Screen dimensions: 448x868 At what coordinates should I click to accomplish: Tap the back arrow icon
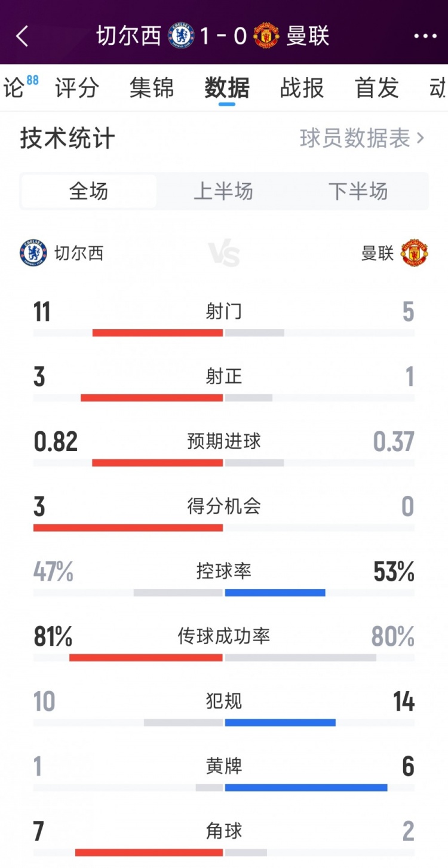pos(22,36)
